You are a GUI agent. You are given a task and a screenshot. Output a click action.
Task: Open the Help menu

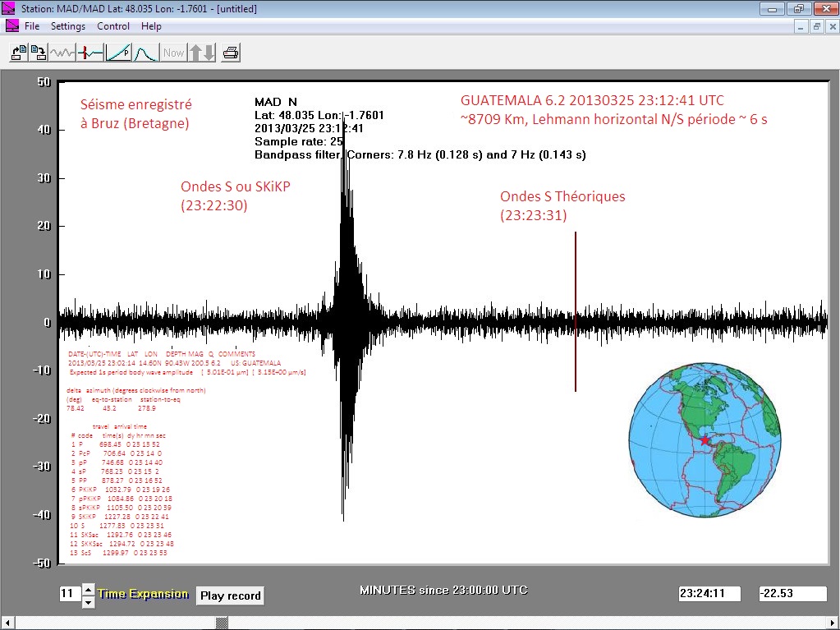point(151,26)
